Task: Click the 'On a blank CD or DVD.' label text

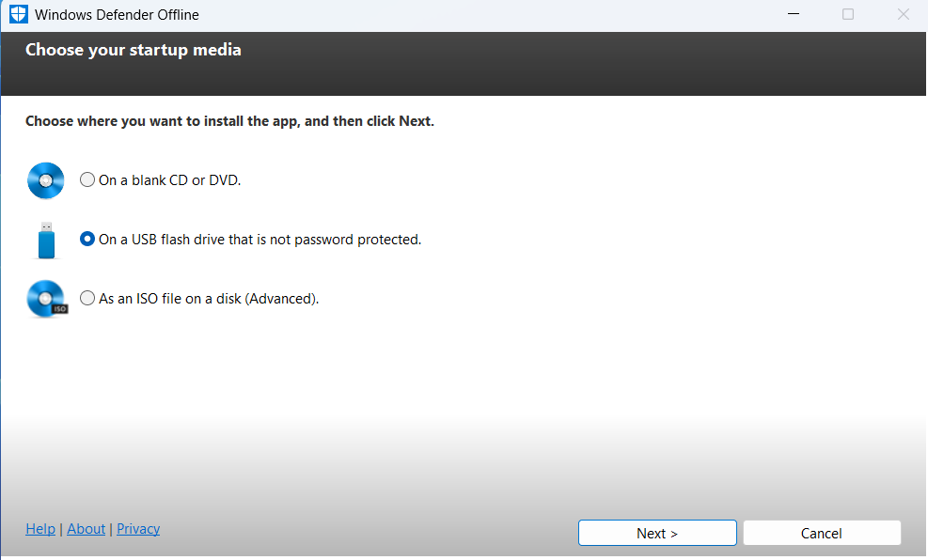Action: tap(170, 179)
